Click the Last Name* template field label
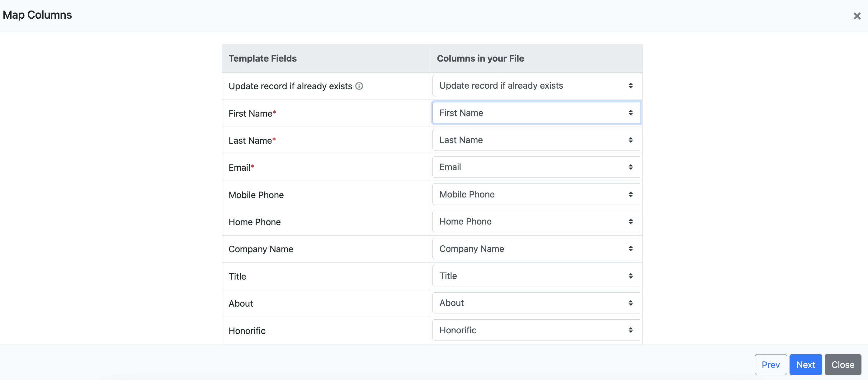This screenshot has width=868, height=380. (252, 141)
